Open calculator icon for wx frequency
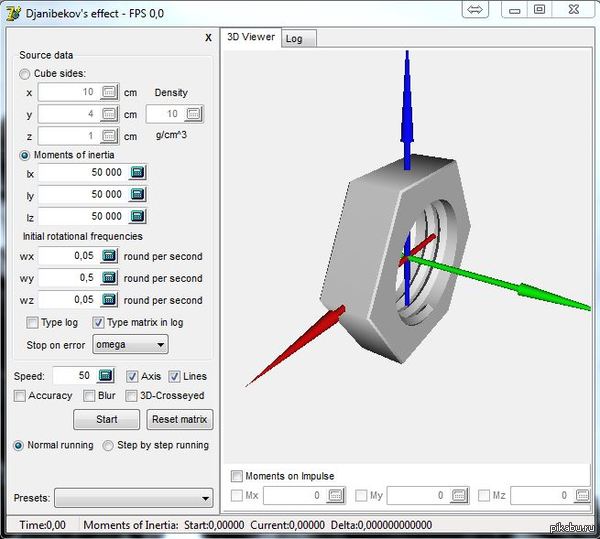The height and width of the screenshot is (539, 600). pos(110,257)
